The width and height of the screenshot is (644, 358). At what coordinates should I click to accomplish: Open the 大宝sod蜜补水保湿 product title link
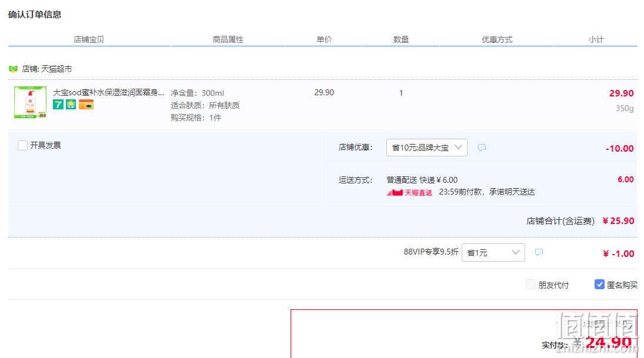pos(108,92)
